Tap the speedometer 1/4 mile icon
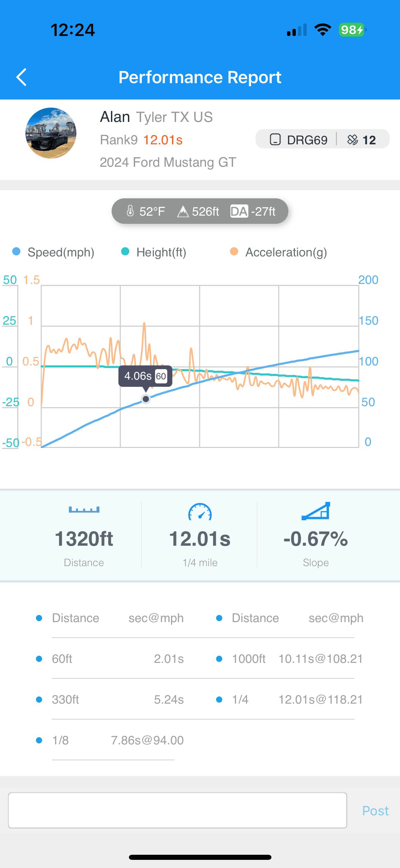Screen dimensions: 400x868 pyautogui.click(x=200, y=512)
